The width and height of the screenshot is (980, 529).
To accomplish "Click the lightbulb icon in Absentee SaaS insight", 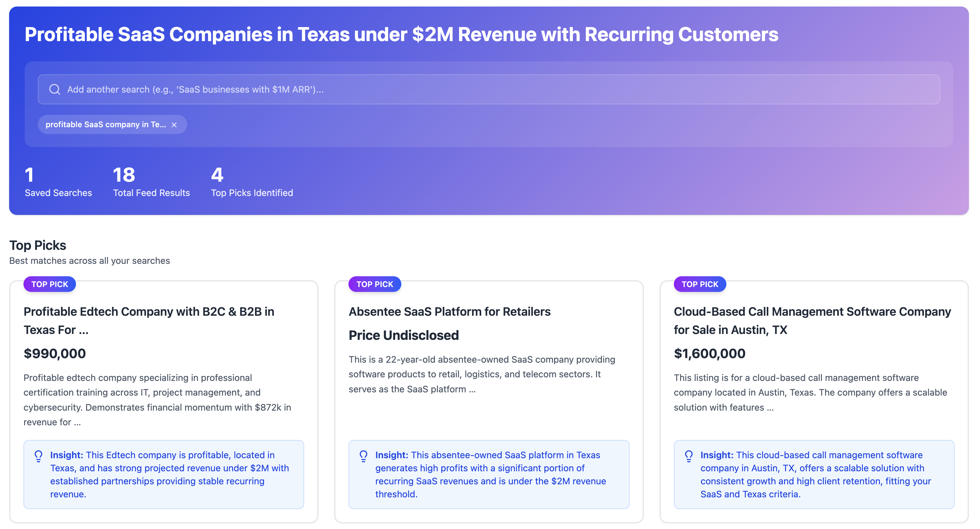I will coord(363,456).
